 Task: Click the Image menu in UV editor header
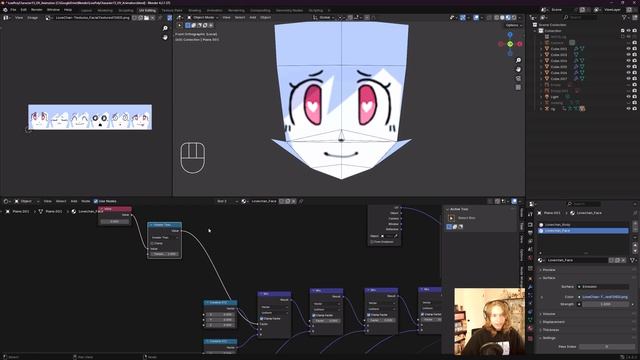pos(32,18)
